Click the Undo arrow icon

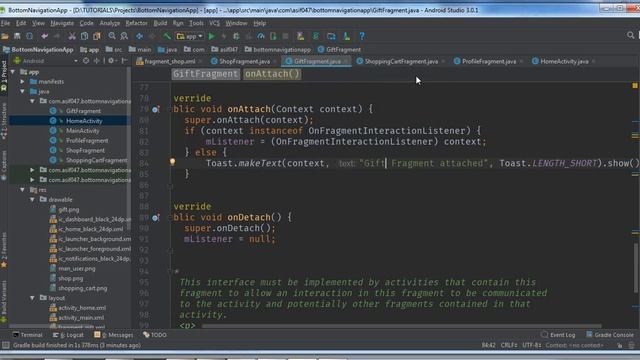[44, 36]
